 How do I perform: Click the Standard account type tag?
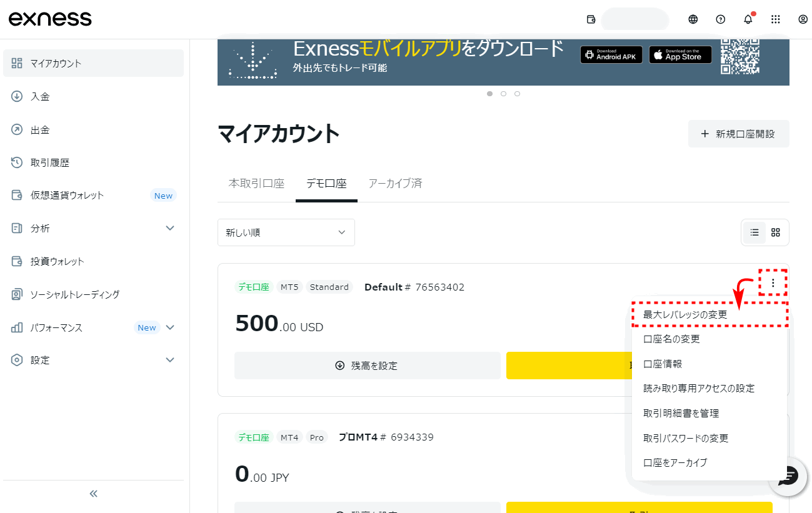click(329, 287)
